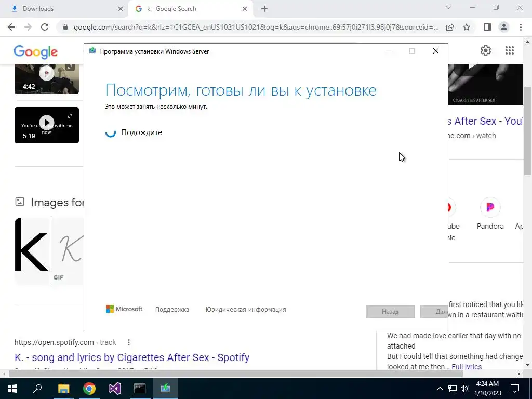Open options for the Spotify result
Viewport: 532px width, 399px height.
point(129,342)
